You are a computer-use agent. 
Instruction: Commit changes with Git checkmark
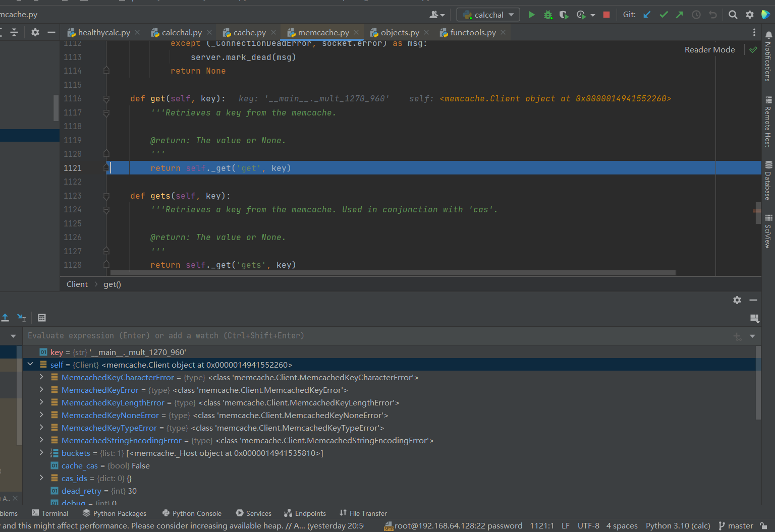(x=663, y=15)
